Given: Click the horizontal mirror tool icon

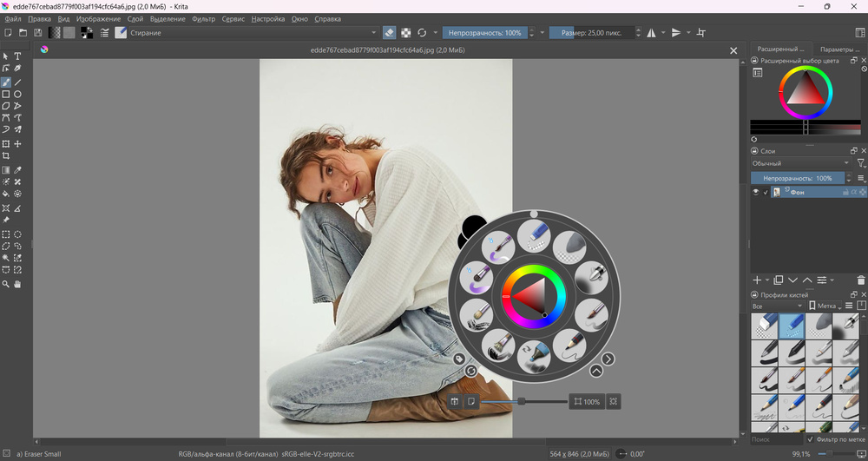Looking at the screenshot, I should click(651, 33).
